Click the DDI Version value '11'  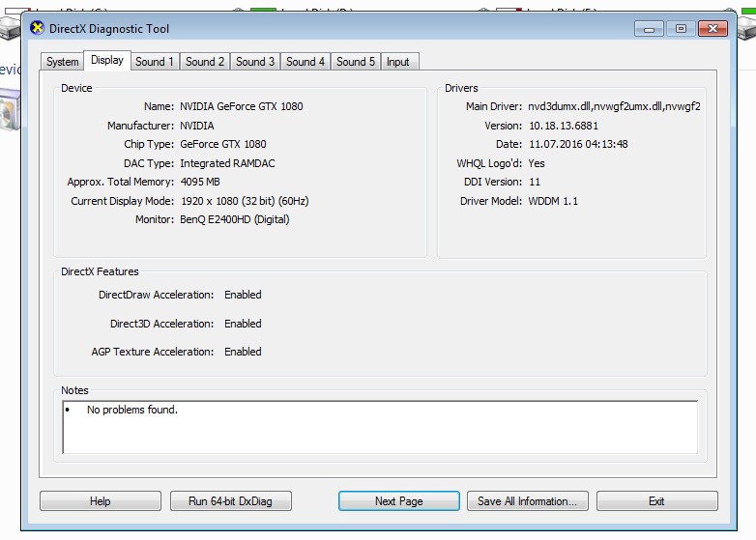(535, 182)
